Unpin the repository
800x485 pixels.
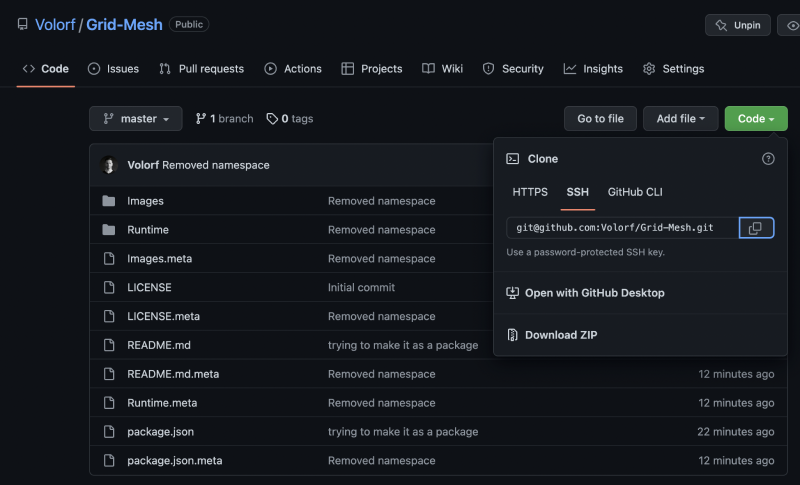(x=738, y=25)
